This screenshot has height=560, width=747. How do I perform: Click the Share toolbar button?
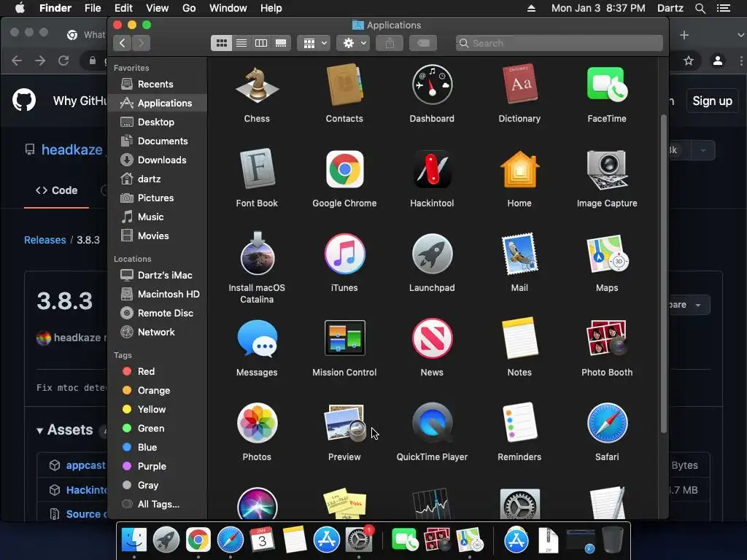click(x=390, y=43)
